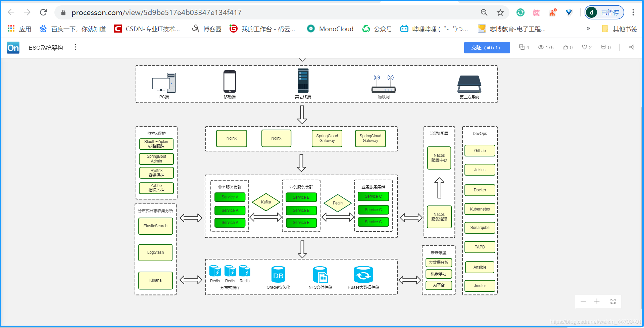Click the Nacos 服务治理 box
The image size is (644, 328).
(439, 217)
